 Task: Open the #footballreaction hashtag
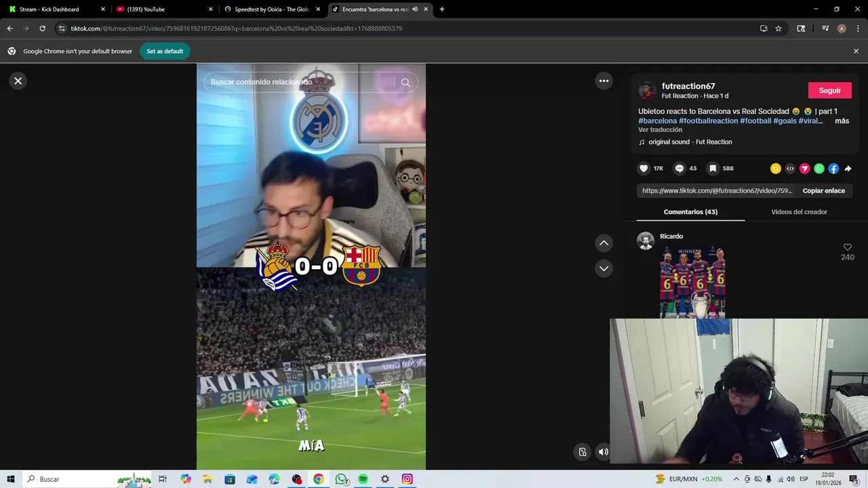point(708,121)
